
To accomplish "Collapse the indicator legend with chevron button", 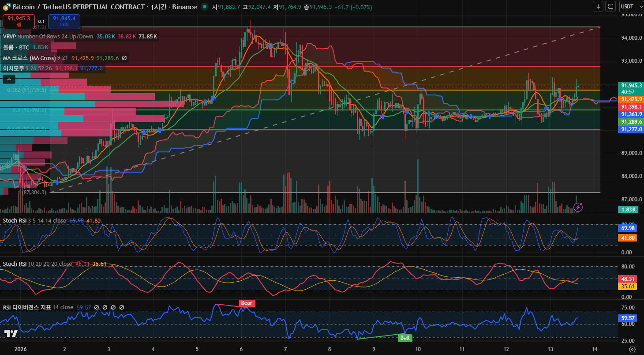I will [9, 79].
